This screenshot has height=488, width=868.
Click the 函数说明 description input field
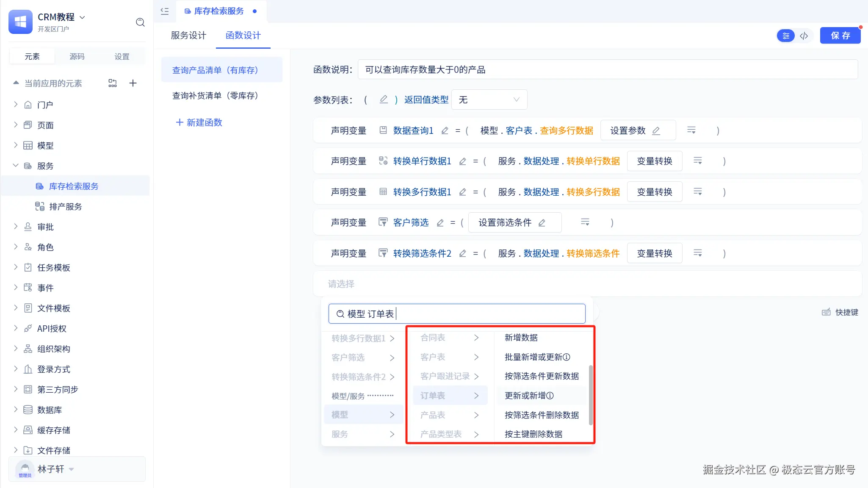pyautogui.click(x=608, y=69)
